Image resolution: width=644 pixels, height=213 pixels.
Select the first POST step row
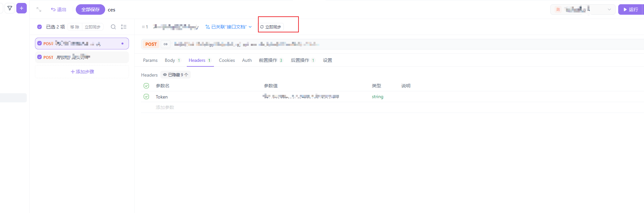[82, 44]
